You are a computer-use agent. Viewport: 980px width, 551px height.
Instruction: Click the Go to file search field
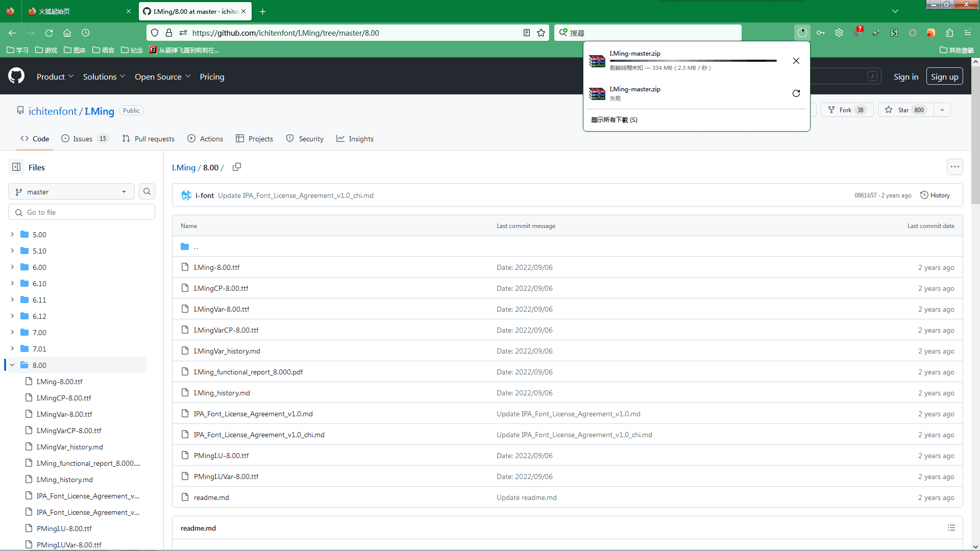(x=82, y=212)
